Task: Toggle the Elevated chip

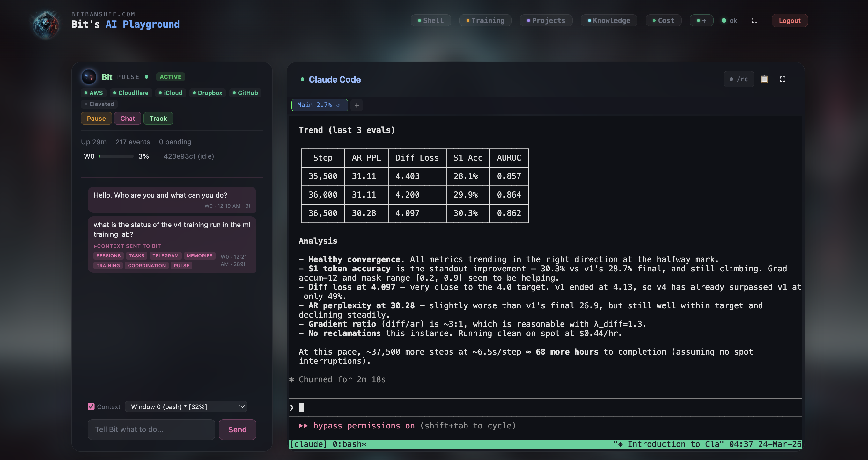Action: point(99,104)
